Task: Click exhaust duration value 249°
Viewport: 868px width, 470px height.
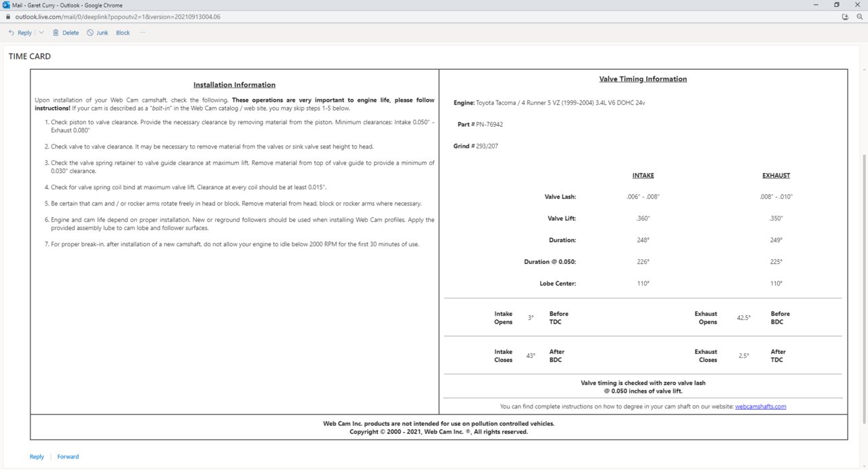Action: click(776, 240)
